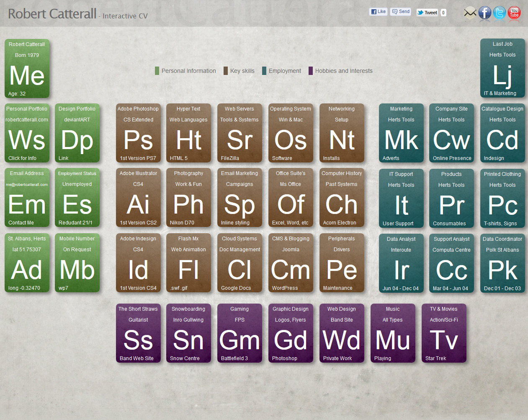Image resolution: width=528 pixels, height=420 pixels.
Task: Select the Ps Adobe Photoshop tile
Action: point(138,133)
